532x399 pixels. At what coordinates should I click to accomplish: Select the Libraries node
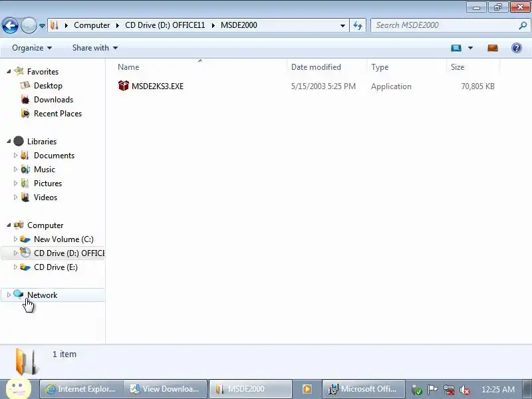point(42,142)
